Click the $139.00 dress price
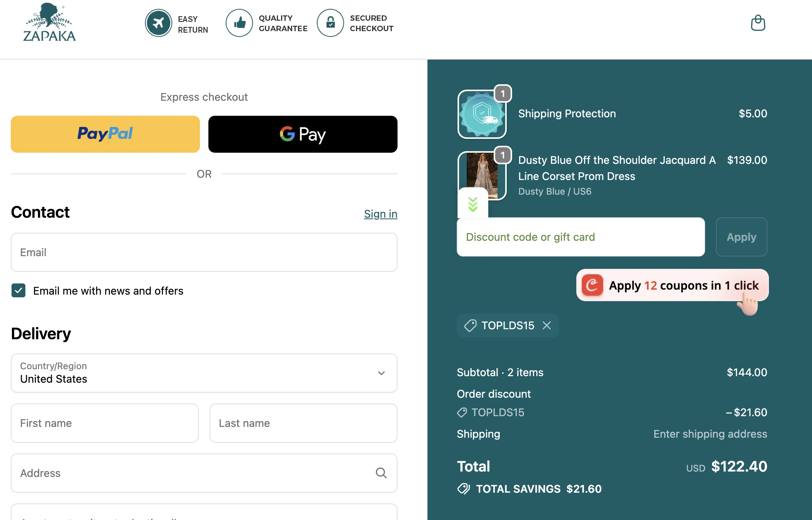The width and height of the screenshot is (812, 520). click(x=747, y=160)
